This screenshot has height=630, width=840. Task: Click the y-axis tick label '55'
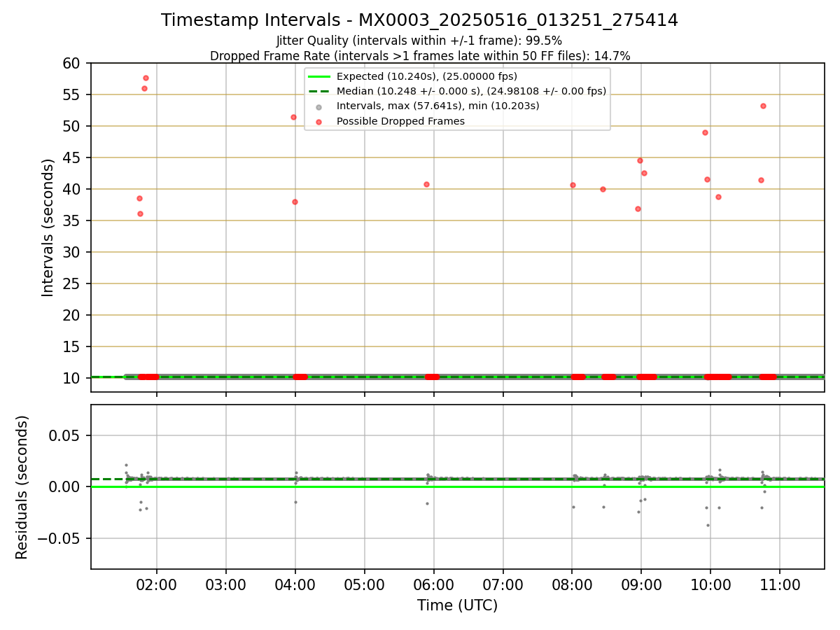73,94
